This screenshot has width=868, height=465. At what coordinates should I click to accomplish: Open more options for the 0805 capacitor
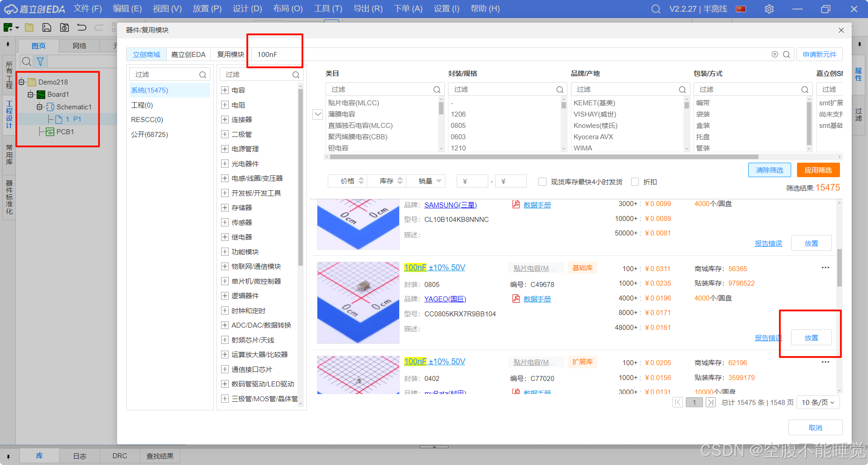825,268
